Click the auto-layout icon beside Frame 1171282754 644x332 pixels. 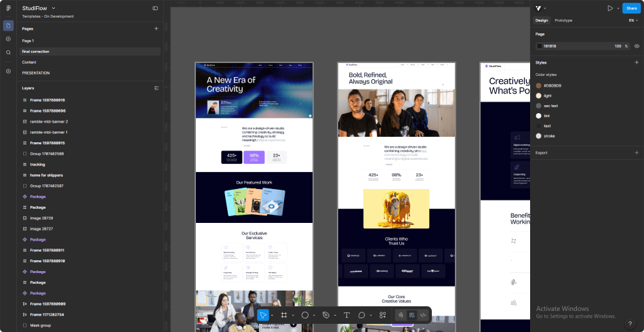click(24, 315)
